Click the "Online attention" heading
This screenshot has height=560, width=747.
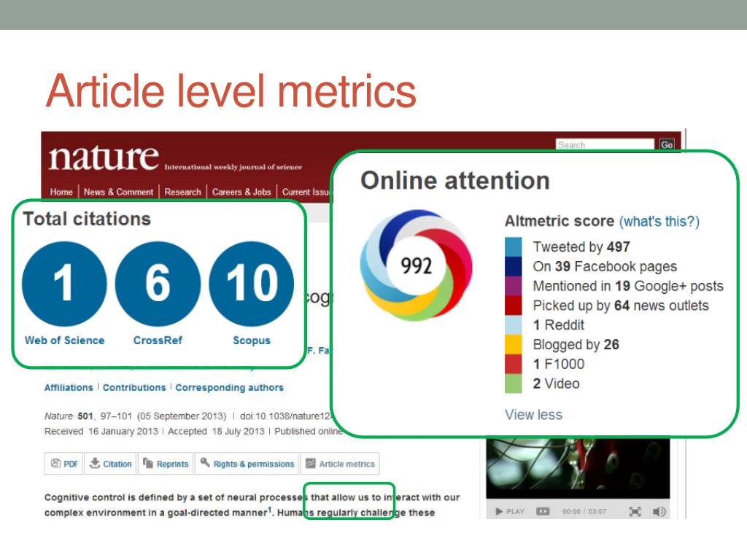455,181
